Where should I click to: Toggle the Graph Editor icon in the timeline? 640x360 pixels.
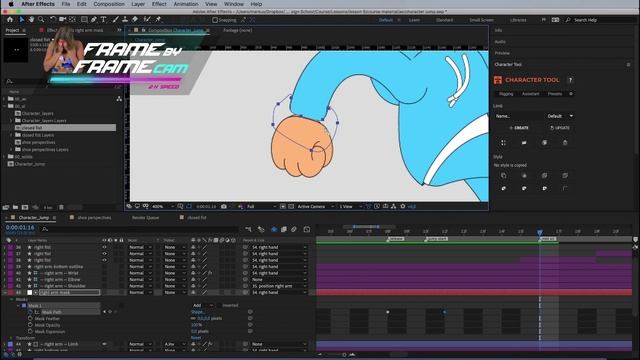(307, 229)
